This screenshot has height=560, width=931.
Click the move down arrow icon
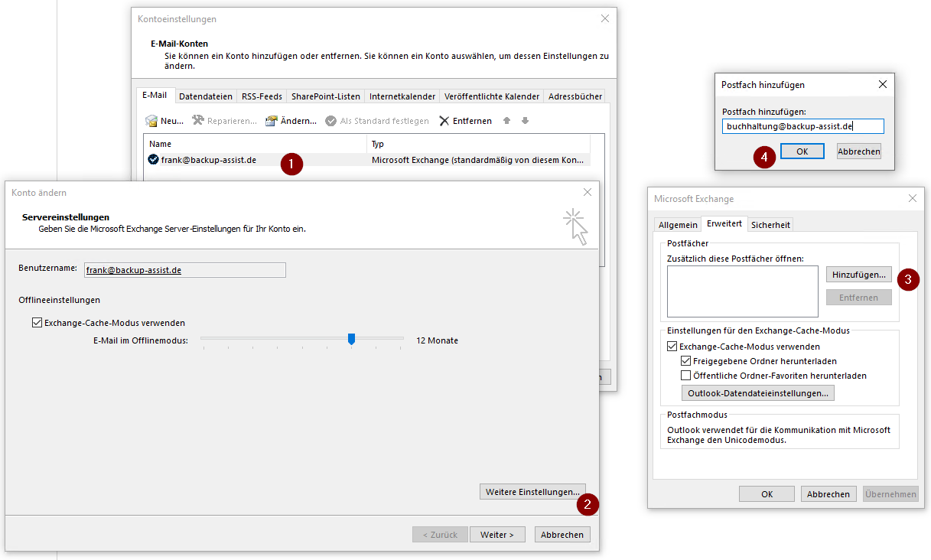click(525, 121)
